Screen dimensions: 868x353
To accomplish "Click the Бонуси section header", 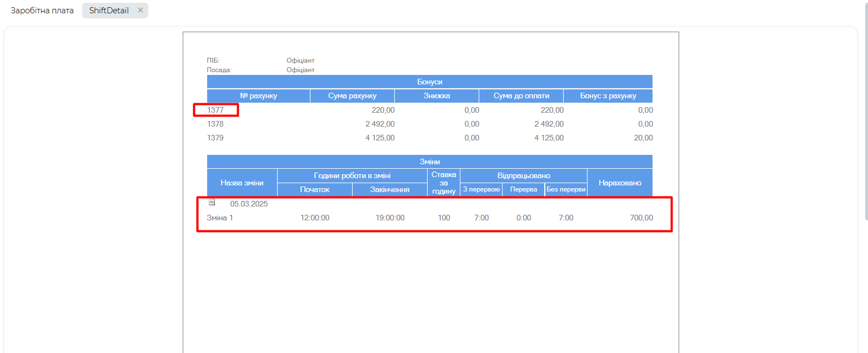I will [429, 82].
